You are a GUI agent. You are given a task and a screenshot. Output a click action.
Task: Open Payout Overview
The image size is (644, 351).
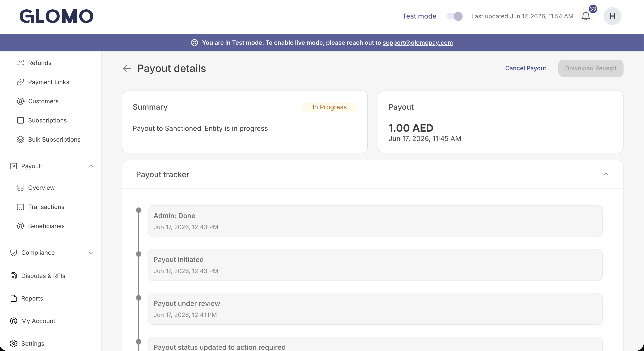[x=41, y=188]
